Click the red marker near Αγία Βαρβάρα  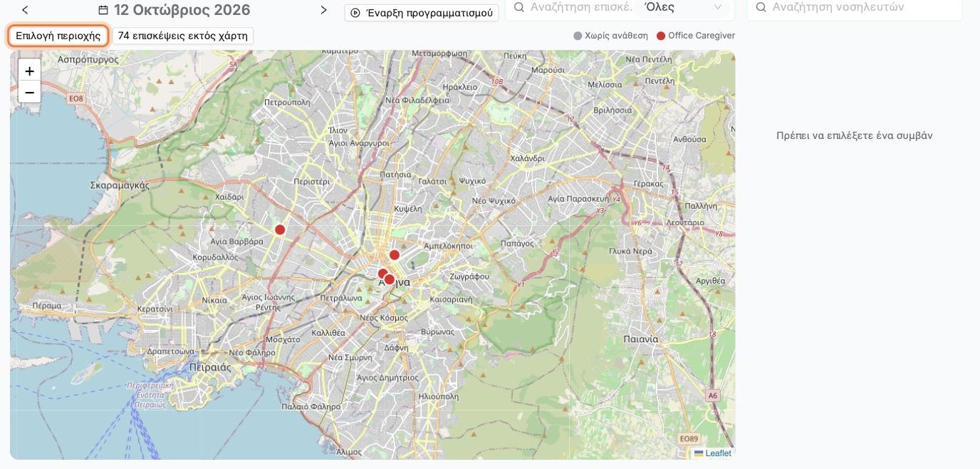click(x=280, y=230)
